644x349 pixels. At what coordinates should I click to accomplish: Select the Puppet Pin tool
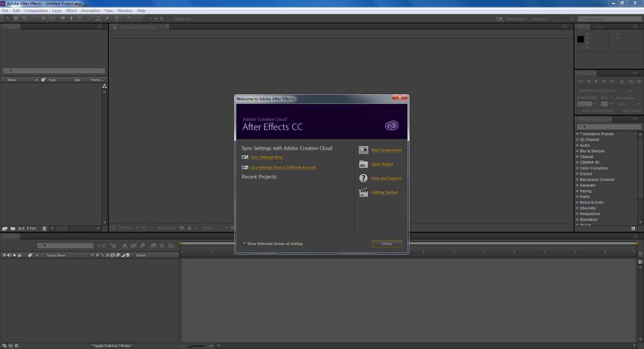pos(129,19)
